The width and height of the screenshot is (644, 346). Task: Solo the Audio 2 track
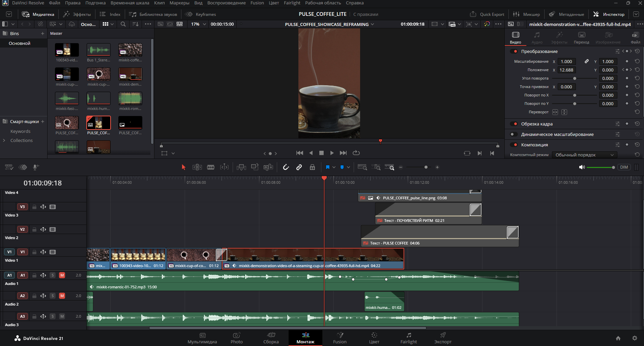(x=53, y=296)
